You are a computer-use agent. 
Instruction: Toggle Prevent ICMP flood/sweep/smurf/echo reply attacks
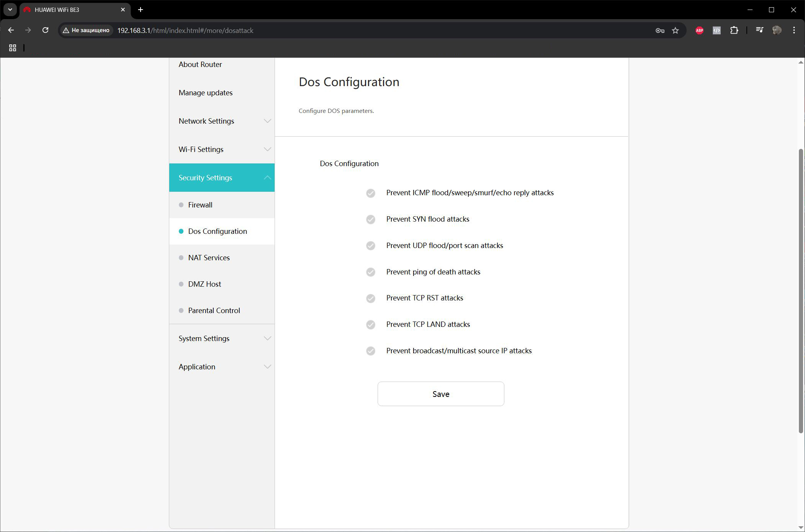click(370, 193)
